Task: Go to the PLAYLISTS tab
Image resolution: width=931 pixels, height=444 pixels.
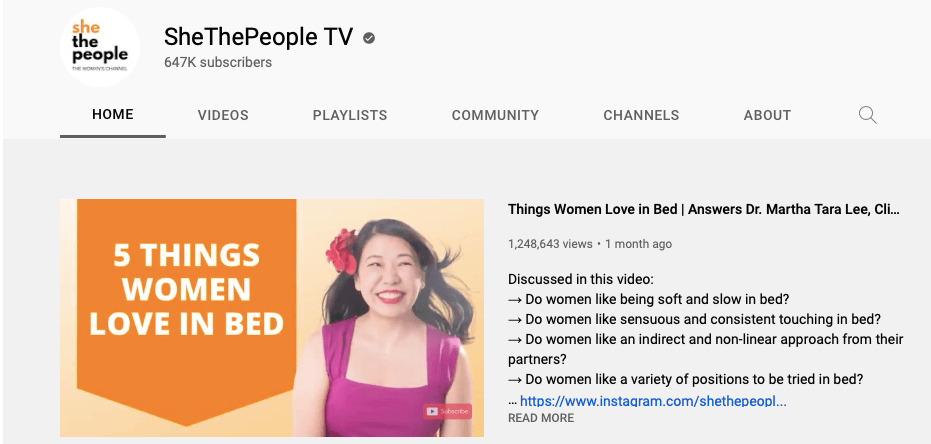Action: tap(350, 115)
